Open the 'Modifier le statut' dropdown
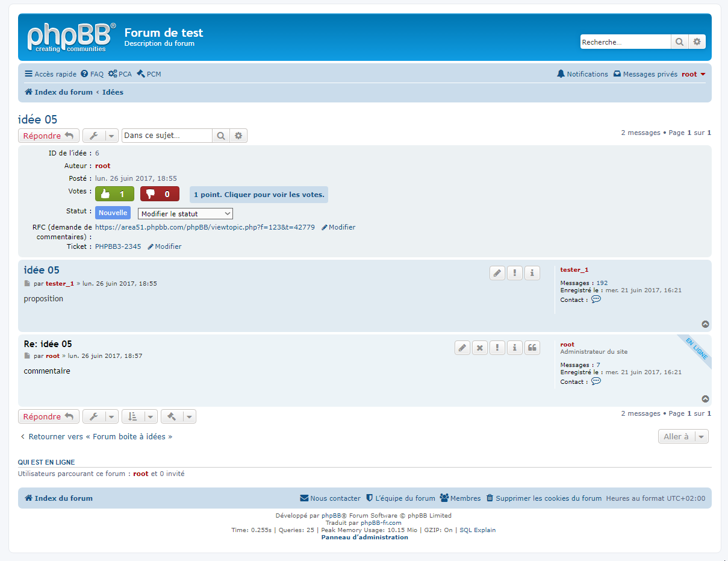This screenshot has height=561, width=728. [x=185, y=214]
